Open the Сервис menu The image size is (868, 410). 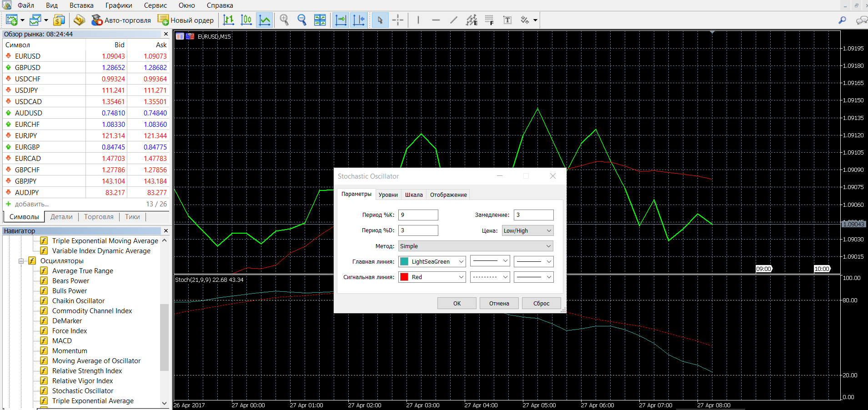(x=156, y=5)
